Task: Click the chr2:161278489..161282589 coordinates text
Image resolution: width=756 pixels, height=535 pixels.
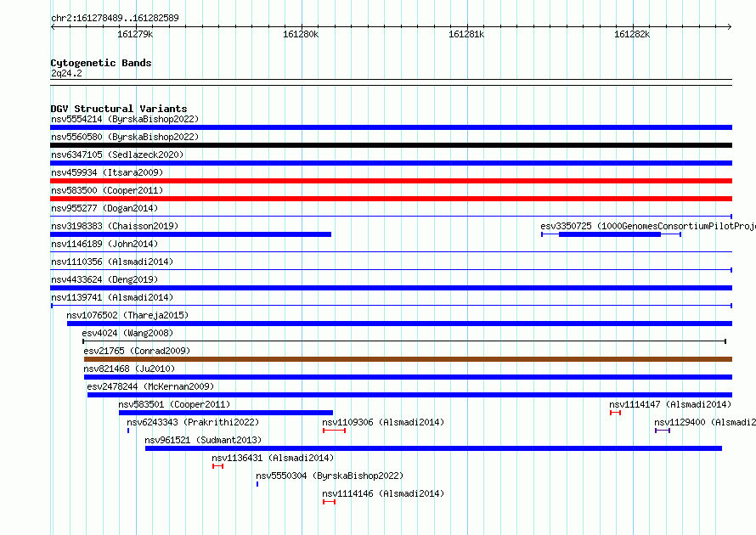Action: click(x=115, y=18)
